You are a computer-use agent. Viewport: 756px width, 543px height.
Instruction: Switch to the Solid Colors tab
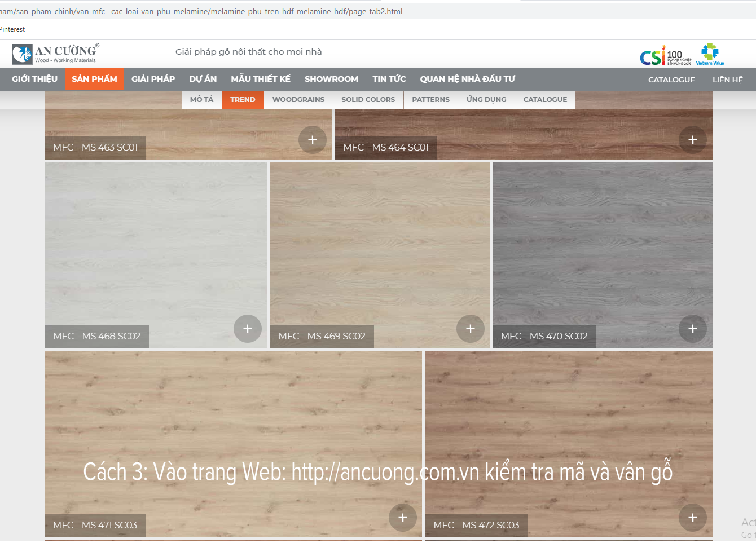coord(368,100)
